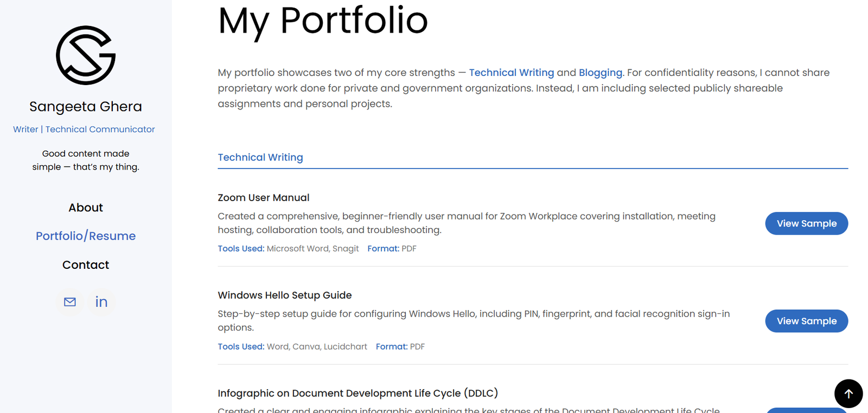Open the email envelope icon link
868x413 pixels.
tap(70, 302)
